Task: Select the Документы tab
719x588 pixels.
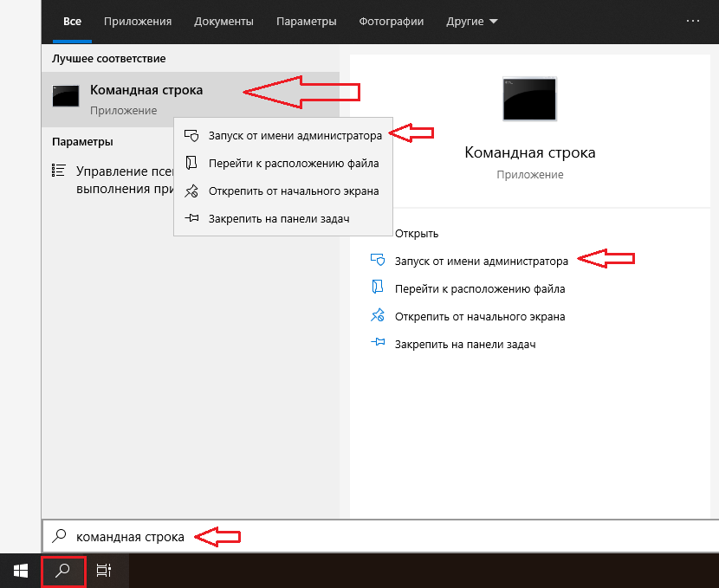Action: (223, 21)
